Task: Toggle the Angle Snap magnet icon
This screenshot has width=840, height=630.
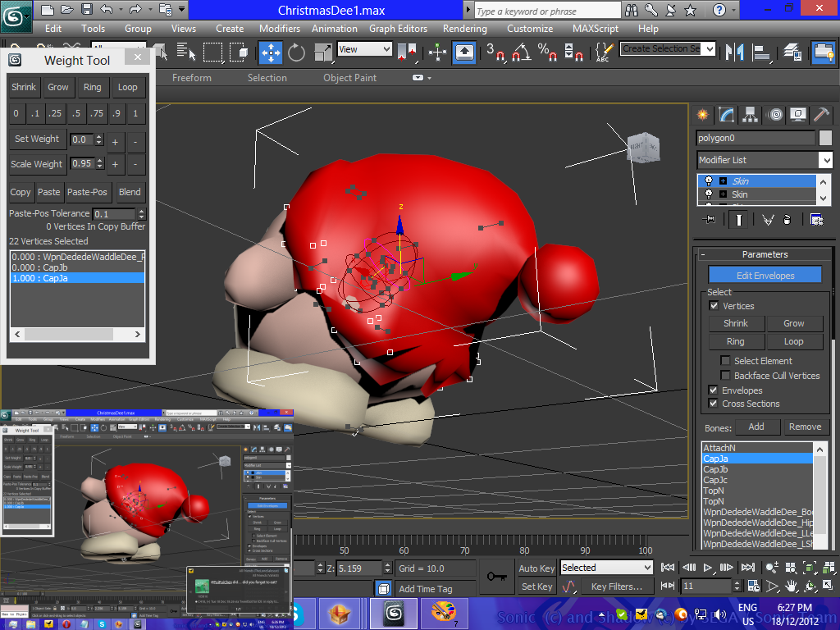Action: 520,52
